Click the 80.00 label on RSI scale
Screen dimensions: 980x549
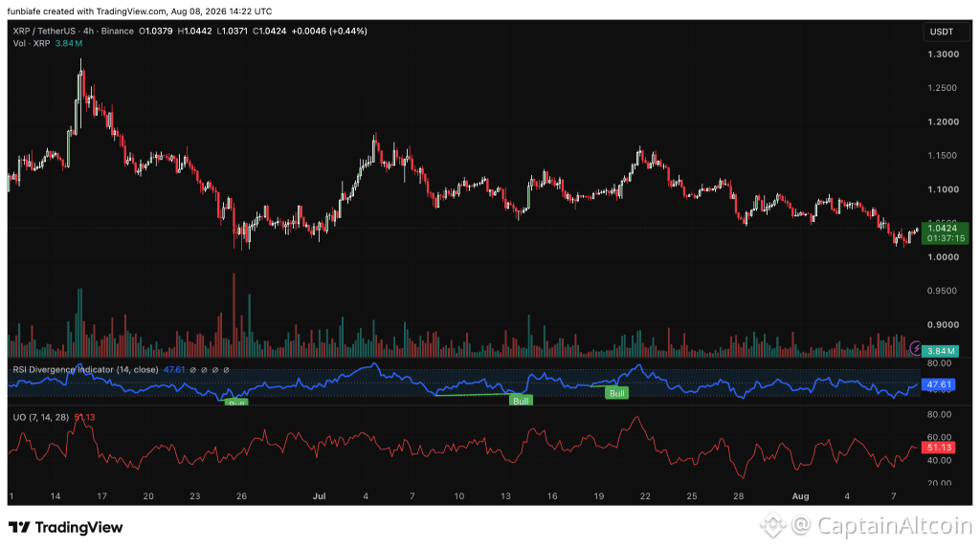pyautogui.click(x=940, y=362)
